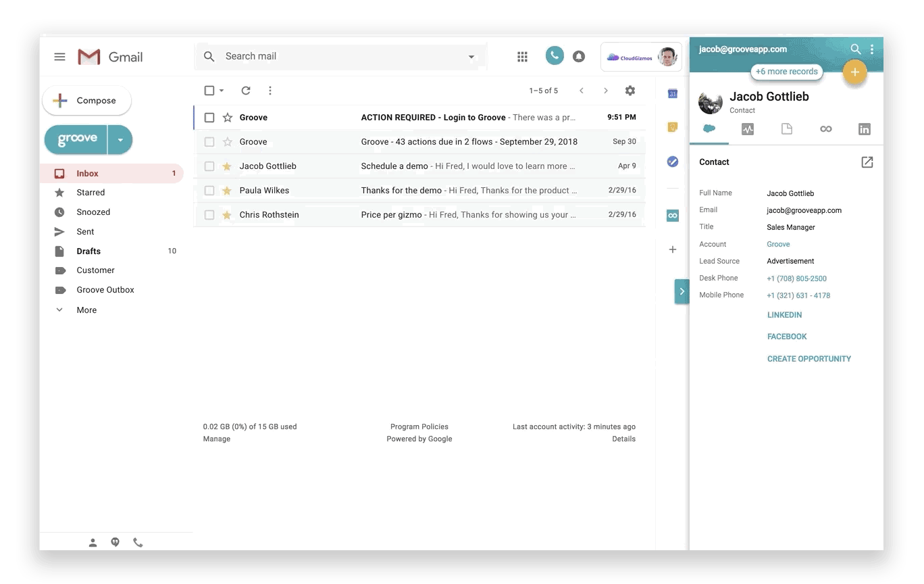The image size is (924, 584).
Task: Collapse the Groove sidebar with arrow tab
Action: click(682, 291)
